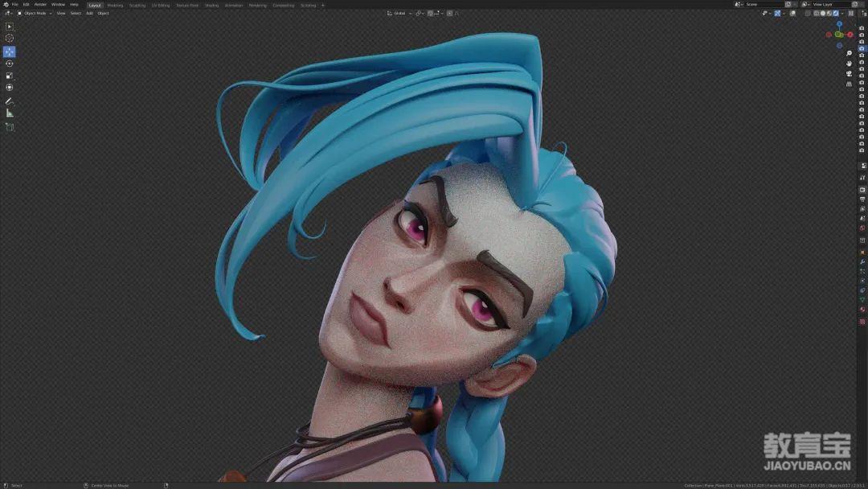This screenshot has width=868, height=489.
Task: Open the Object Data properties tab
Action: (862, 300)
